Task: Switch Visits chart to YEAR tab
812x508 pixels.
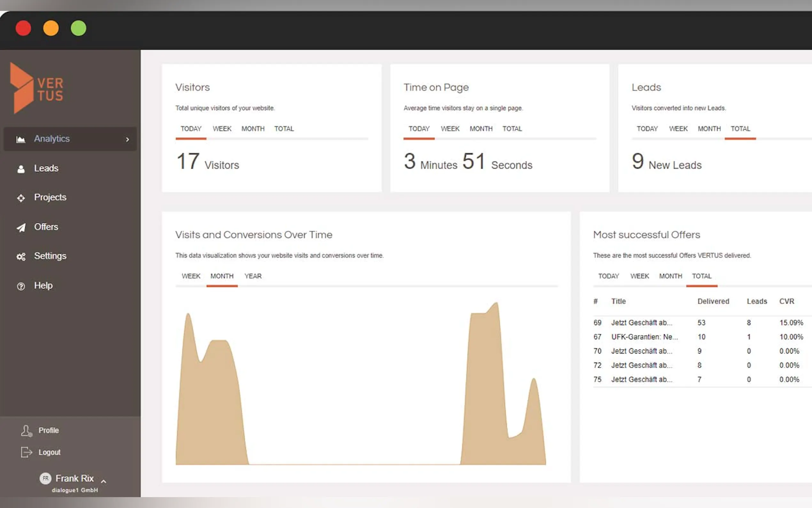Action: click(x=253, y=276)
